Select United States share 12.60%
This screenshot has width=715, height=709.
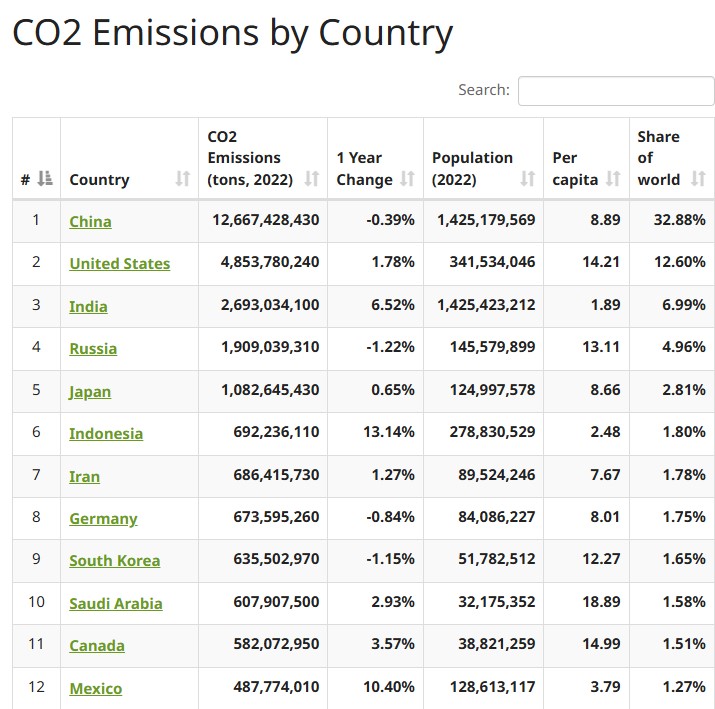(x=680, y=262)
